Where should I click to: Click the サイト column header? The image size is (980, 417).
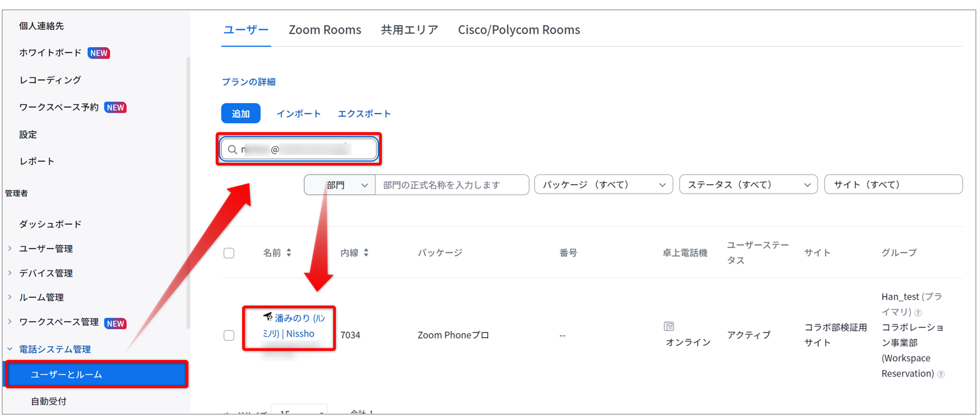[817, 253]
